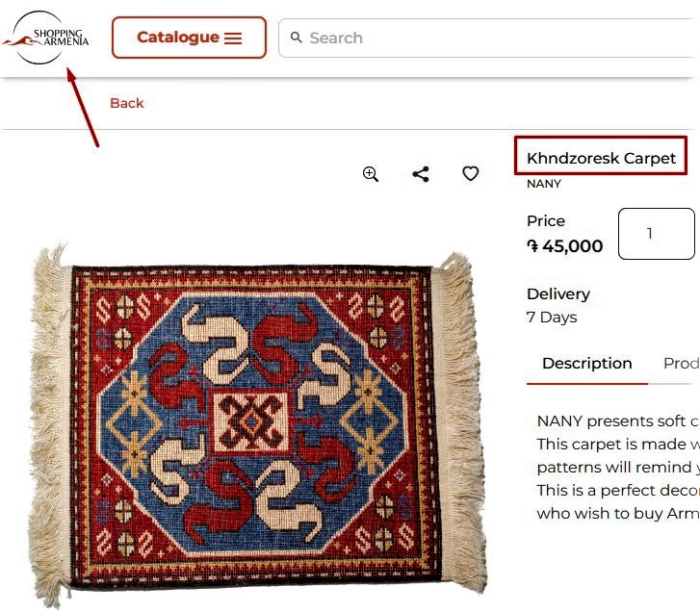Focus the Search text field
Viewport: 700px width, 612px height.
pos(481,38)
